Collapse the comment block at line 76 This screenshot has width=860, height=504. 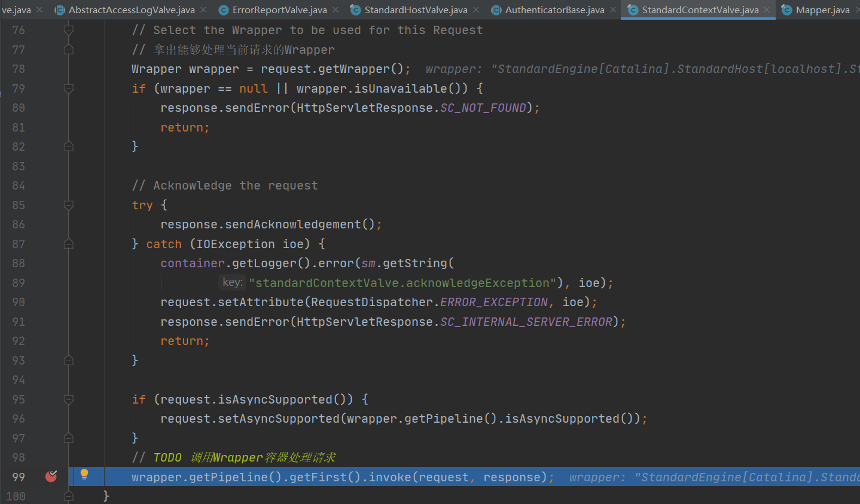coord(69,30)
